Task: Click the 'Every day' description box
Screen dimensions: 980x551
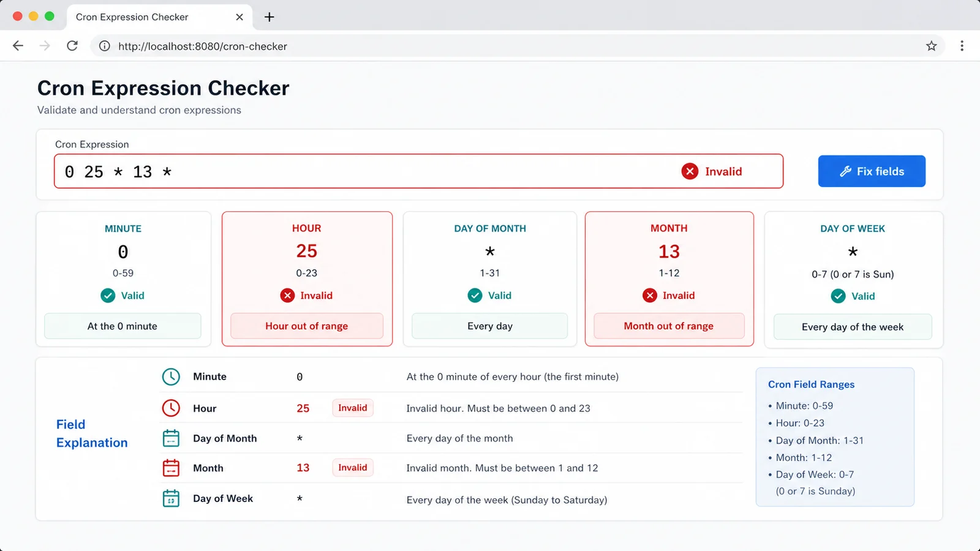Action: pyautogui.click(x=490, y=326)
